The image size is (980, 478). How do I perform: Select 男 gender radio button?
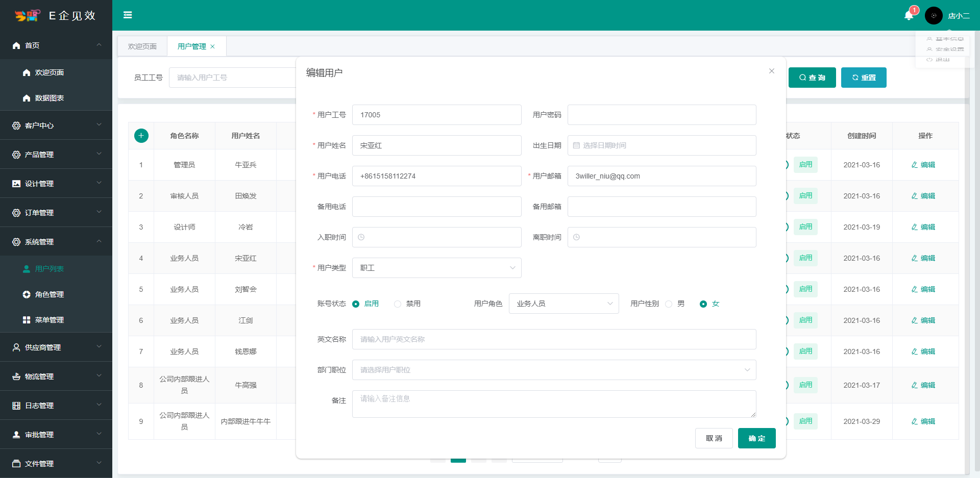pyautogui.click(x=669, y=304)
